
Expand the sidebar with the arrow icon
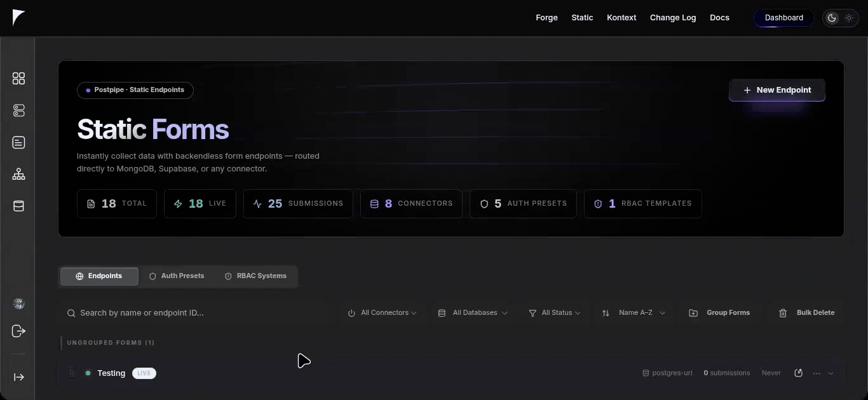[18, 377]
